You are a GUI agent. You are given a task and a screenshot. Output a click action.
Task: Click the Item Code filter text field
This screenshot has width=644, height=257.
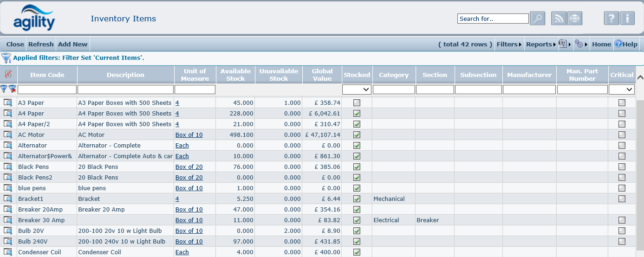click(47, 89)
